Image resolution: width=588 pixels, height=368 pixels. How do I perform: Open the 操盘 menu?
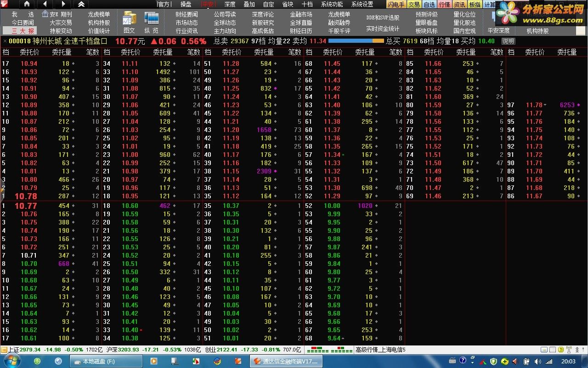pyautogui.click(x=186, y=4)
